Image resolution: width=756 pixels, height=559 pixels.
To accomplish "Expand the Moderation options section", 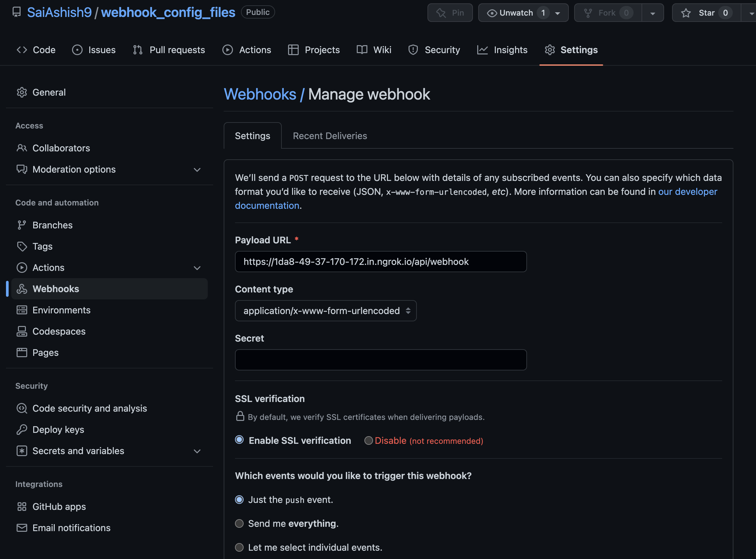I will click(x=197, y=170).
